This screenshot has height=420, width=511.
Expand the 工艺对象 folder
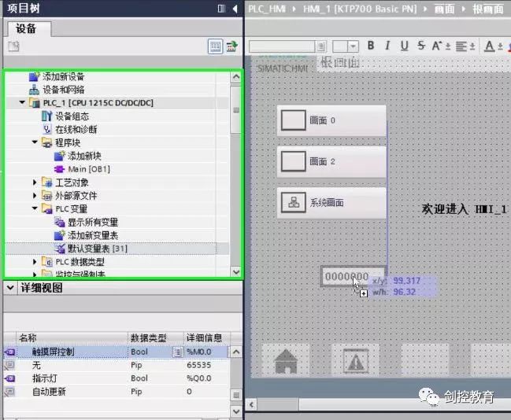click(x=35, y=182)
